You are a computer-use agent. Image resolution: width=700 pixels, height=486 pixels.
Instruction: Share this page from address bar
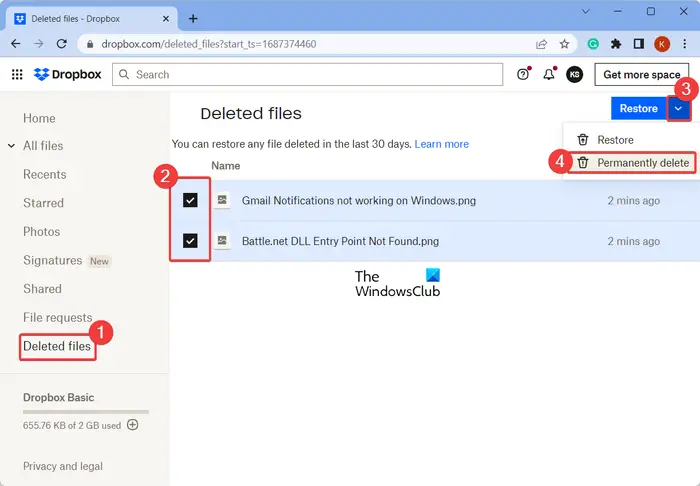542,44
